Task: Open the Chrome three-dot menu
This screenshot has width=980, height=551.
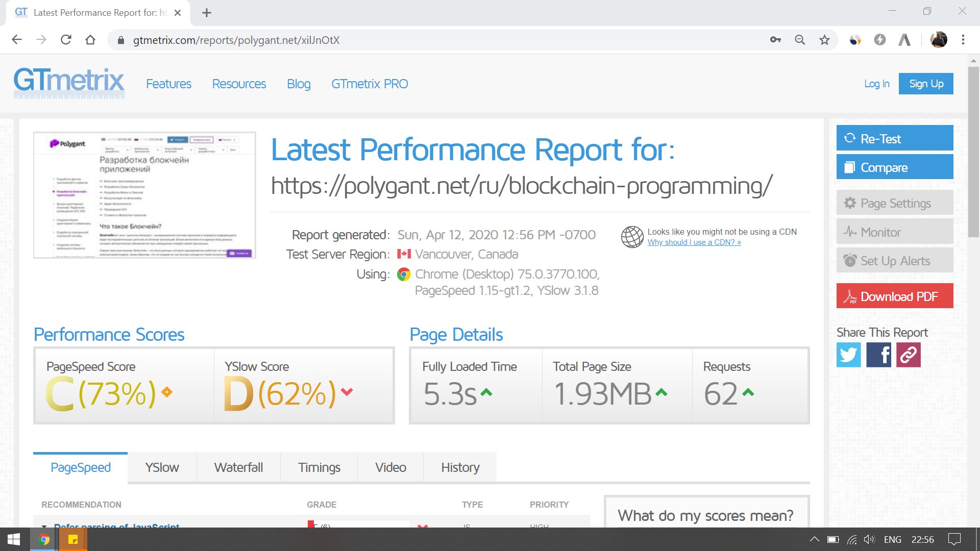Action: pos(963,40)
